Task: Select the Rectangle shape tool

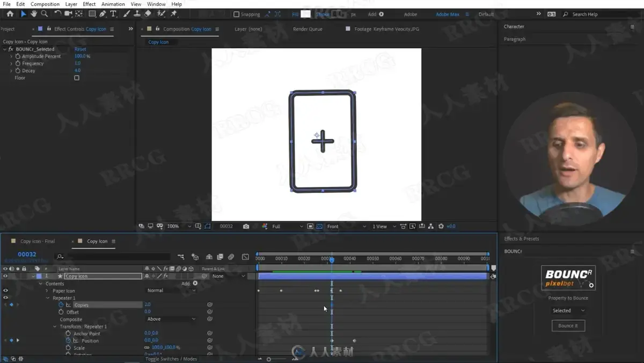Action: pyautogui.click(x=92, y=14)
